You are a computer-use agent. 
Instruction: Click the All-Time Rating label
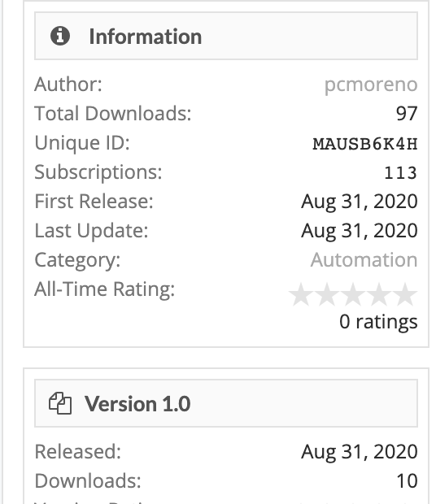(x=104, y=289)
